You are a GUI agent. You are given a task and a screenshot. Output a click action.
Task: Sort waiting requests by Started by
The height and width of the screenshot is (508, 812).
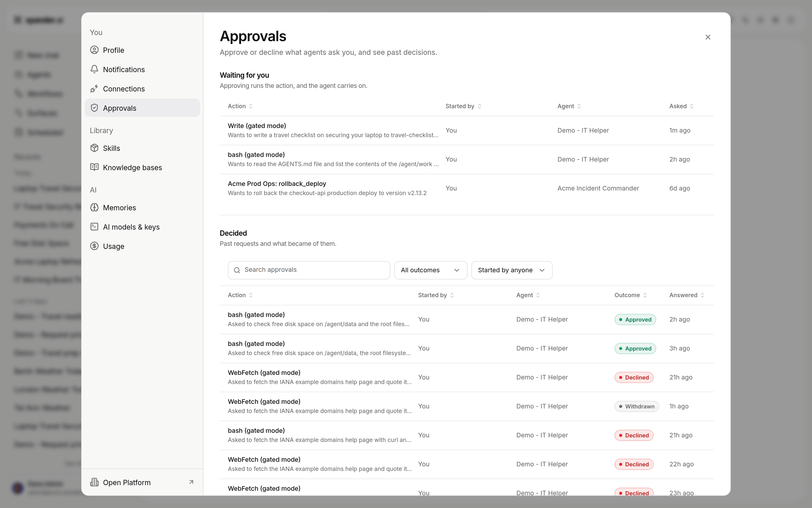click(464, 106)
